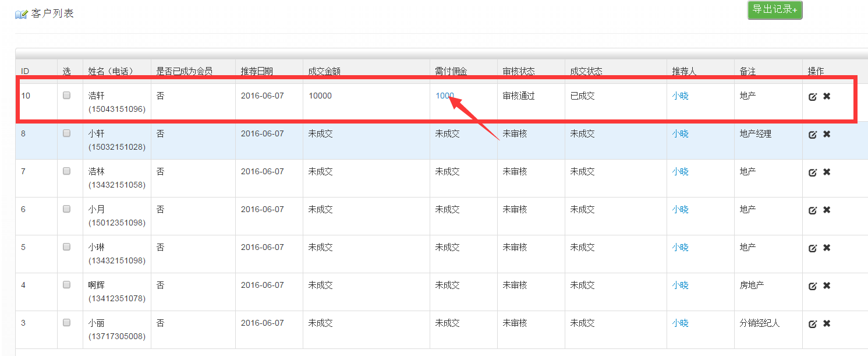Click the 推荐日期 column header

(x=257, y=71)
